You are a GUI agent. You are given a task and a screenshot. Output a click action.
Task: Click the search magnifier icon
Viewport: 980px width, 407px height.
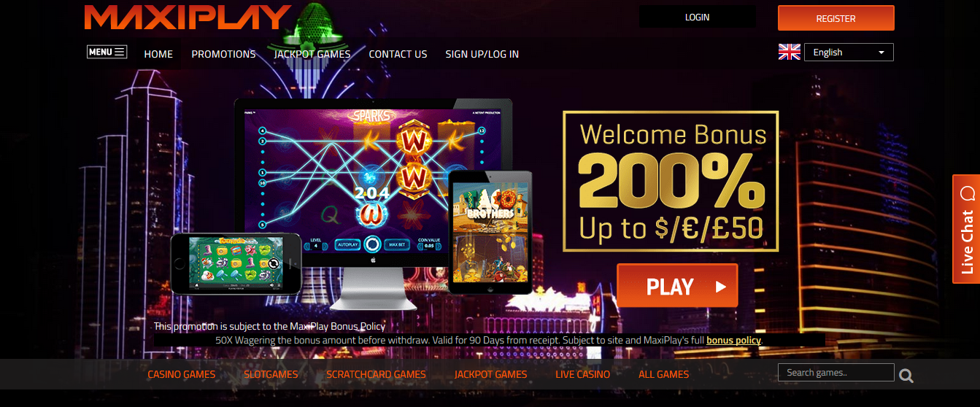(x=906, y=376)
